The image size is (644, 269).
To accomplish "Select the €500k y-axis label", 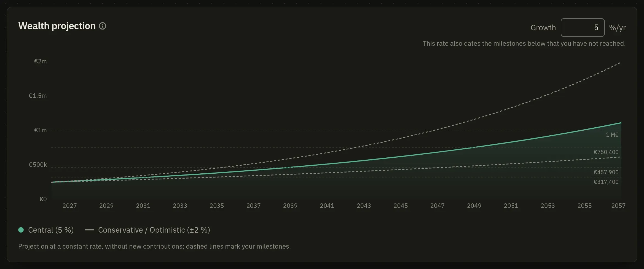I will [x=38, y=165].
